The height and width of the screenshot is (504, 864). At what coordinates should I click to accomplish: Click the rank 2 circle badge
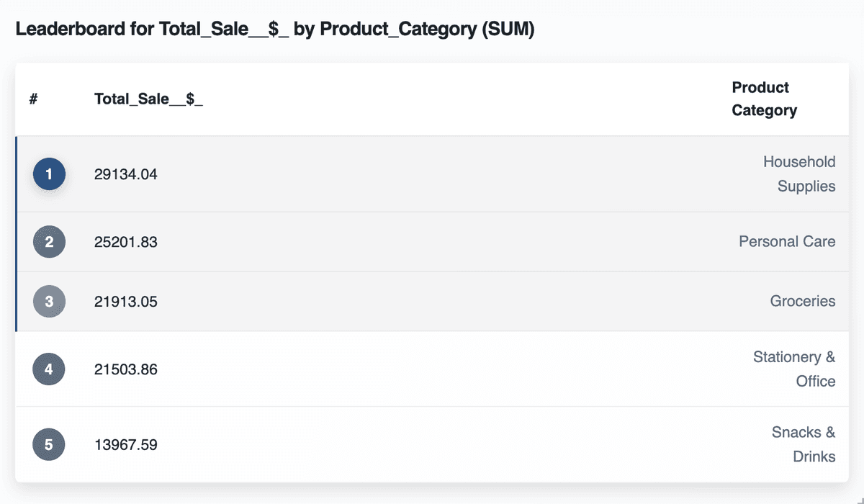pos(49,242)
